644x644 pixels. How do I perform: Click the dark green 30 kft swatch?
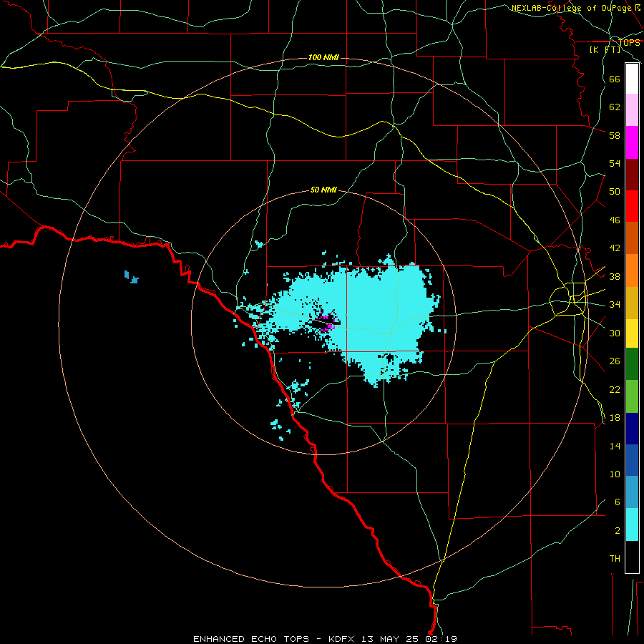point(632,364)
